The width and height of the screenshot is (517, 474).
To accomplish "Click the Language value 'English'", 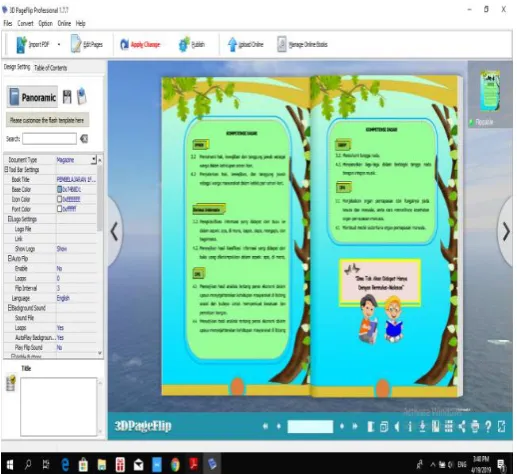I will coord(63,298).
